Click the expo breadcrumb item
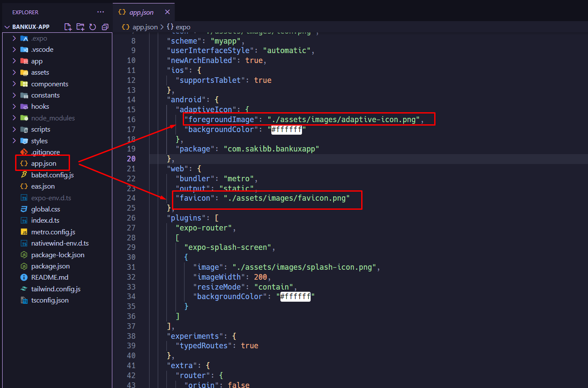Viewport: 588px width, 388px height. [182, 27]
